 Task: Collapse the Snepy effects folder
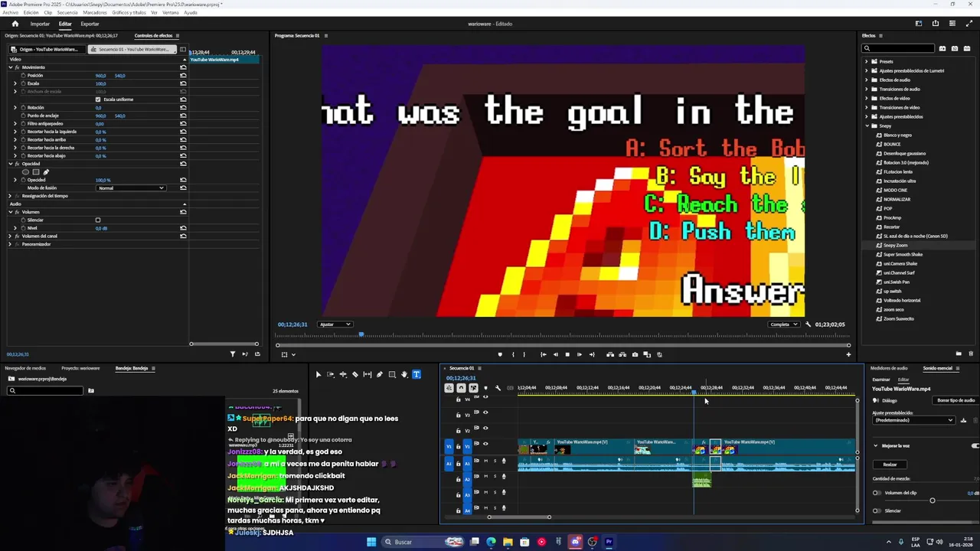click(x=867, y=126)
